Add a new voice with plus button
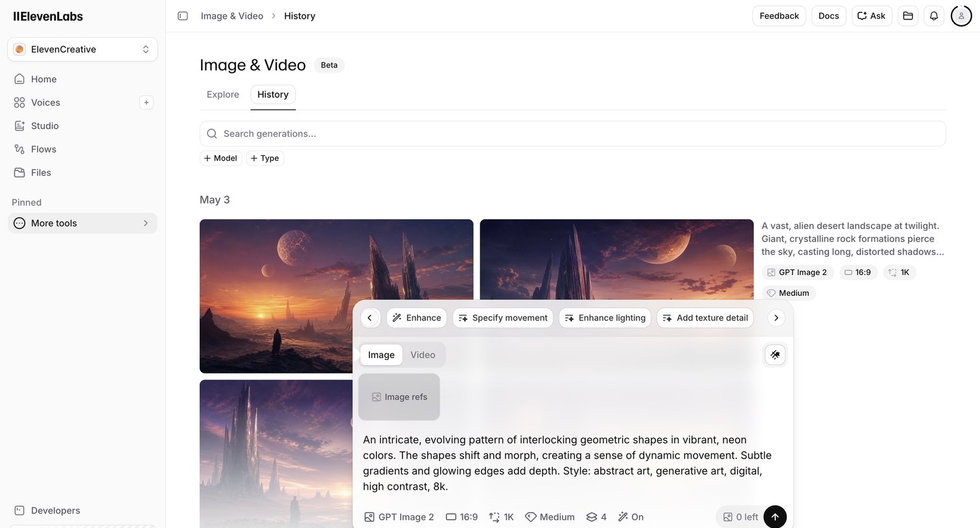The image size is (980, 528). pos(146,102)
